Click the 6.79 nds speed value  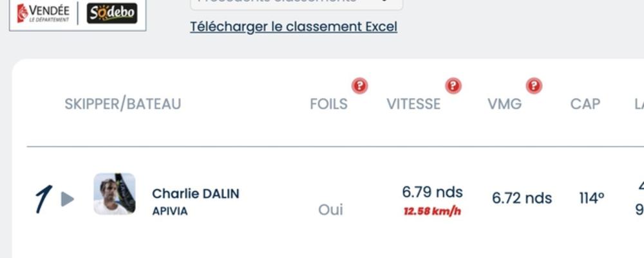pyautogui.click(x=432, y=192)
